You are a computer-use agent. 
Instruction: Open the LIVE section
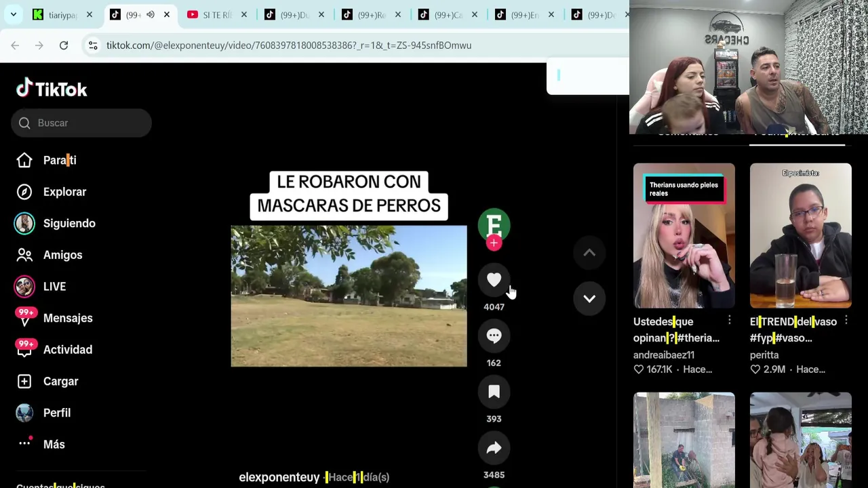54,286
